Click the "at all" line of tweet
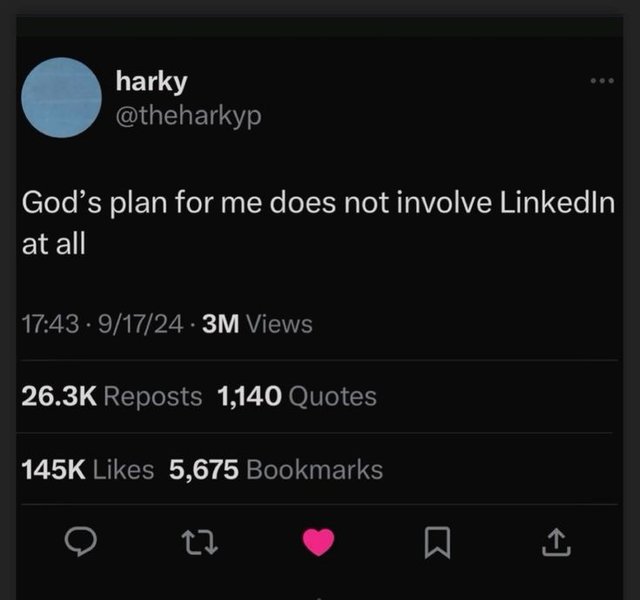 click(54, 243)
